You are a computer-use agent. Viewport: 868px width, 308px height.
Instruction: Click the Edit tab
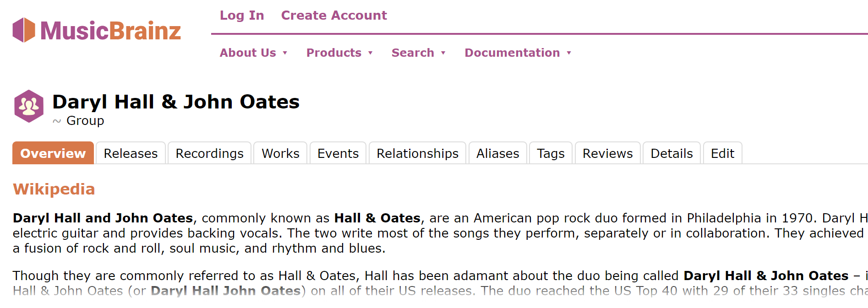point(722,153)
